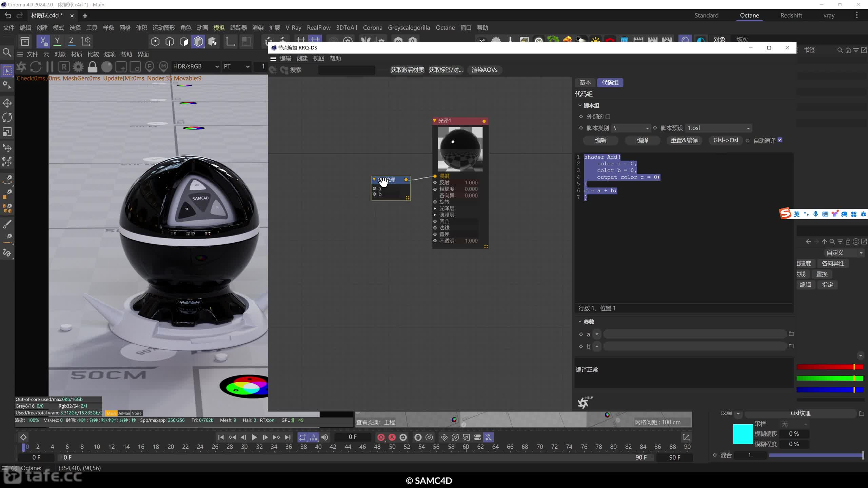Toggle timeline sound speaker icon

coord(324,437)
